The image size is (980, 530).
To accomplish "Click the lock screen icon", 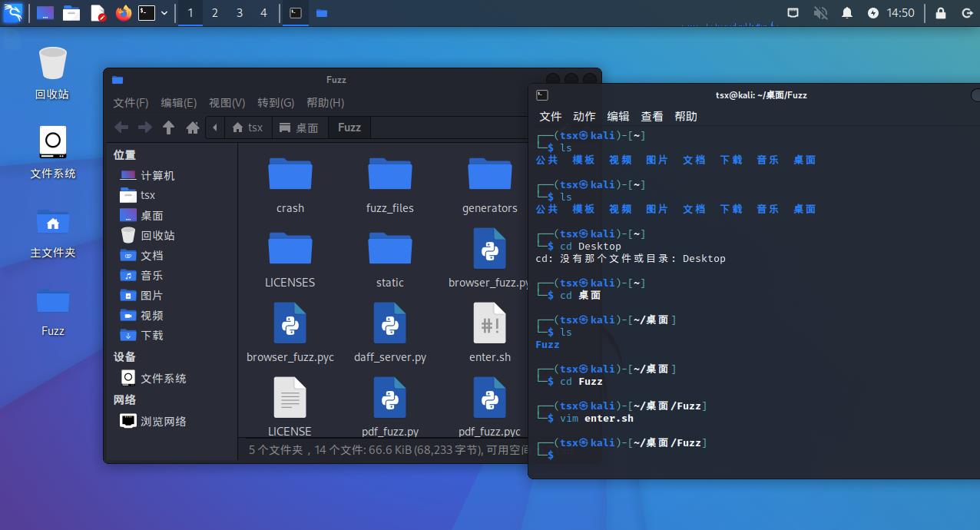I will (941, 13).
